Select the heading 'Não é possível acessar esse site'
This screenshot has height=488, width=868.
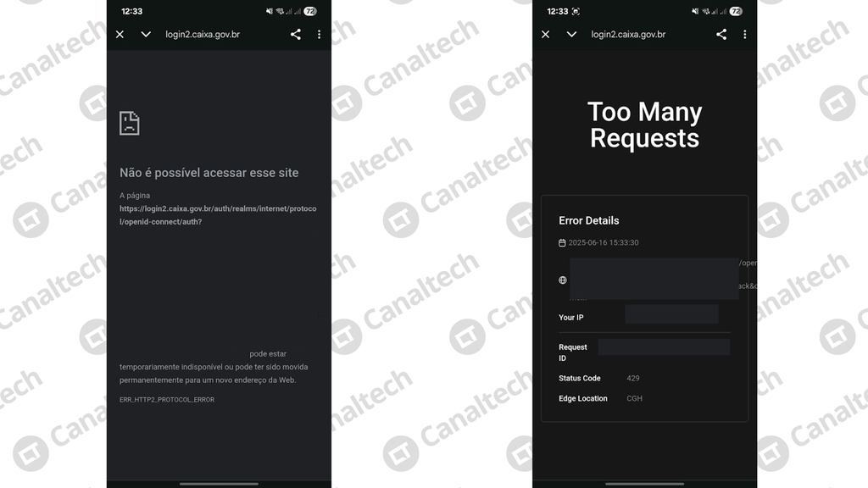[x=209, y=173]
